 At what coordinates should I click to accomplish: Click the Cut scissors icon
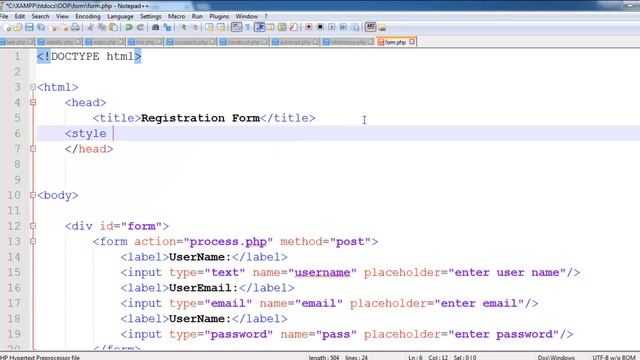pos(91,27)
